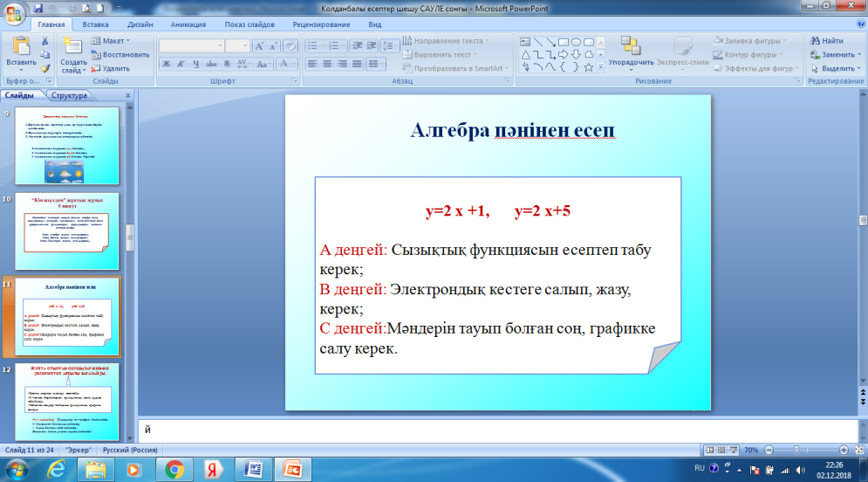
Task: Switch to the Структура pane tab
Action: 69,95
